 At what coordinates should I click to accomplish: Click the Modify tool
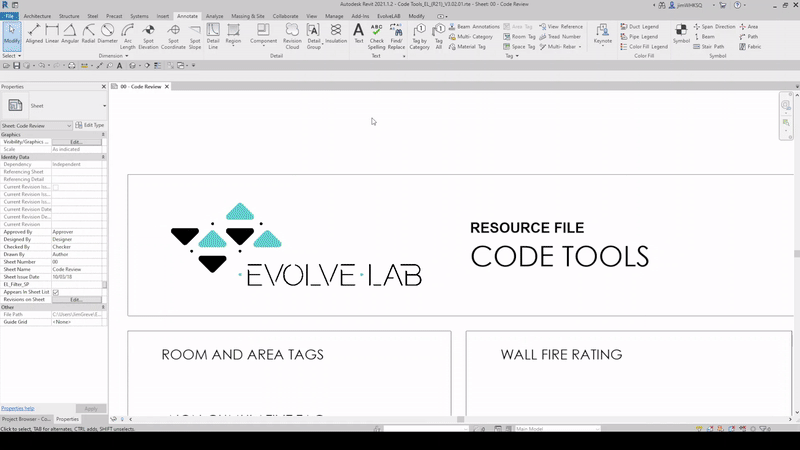(12, 34)
